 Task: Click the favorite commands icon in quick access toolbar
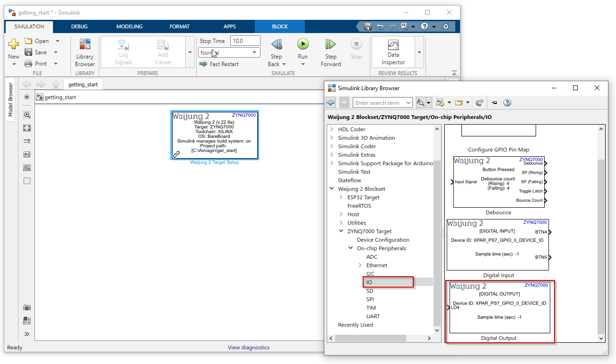(x=404, y=26)
